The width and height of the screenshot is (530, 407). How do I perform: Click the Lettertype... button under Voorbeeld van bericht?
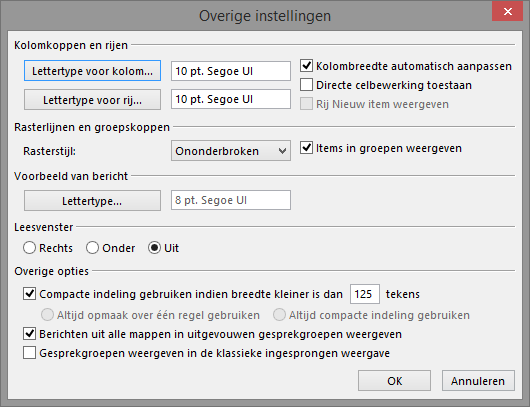point(92,200)
